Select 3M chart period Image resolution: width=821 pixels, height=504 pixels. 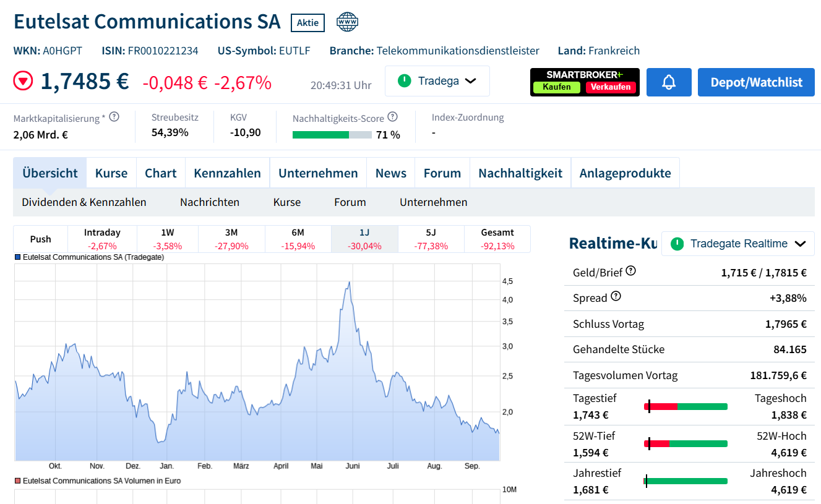point(231,239)
